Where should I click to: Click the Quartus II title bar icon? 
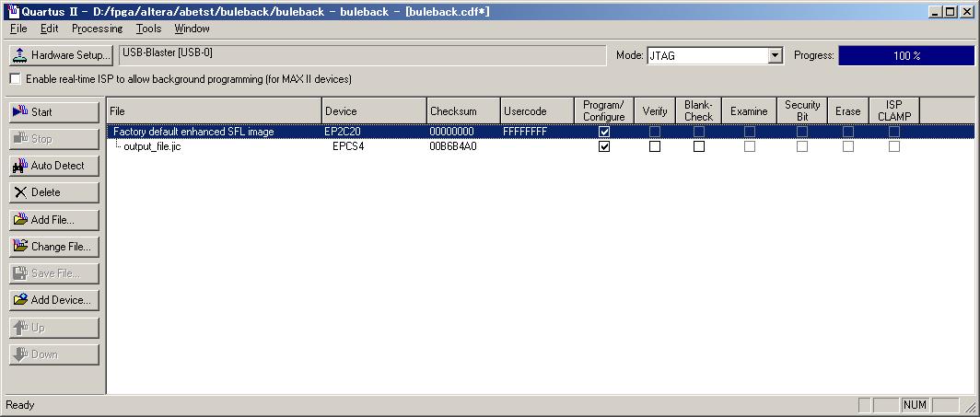point(13,11)
